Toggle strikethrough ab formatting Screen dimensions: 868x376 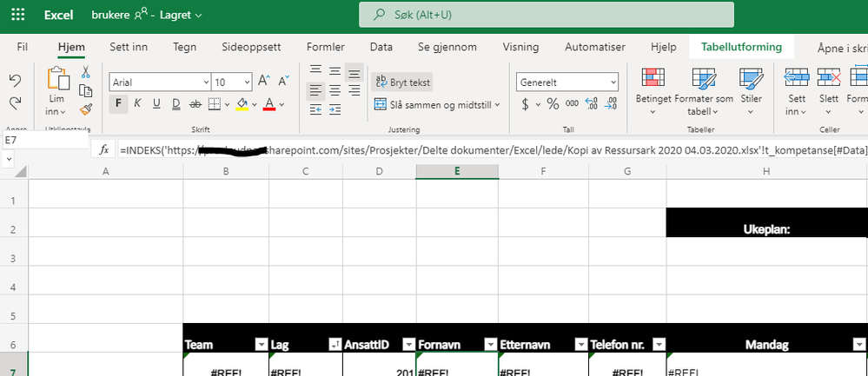195,103
